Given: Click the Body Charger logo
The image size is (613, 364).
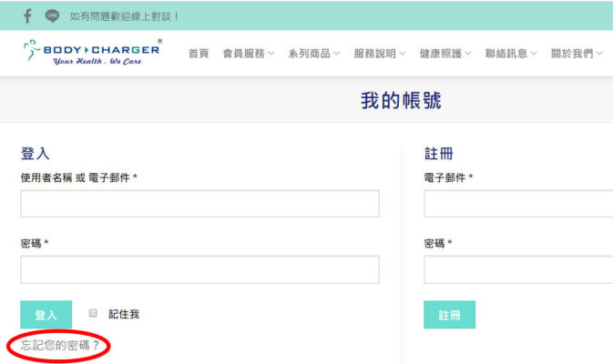Looking at the screenshot, I should click(92, 53).
